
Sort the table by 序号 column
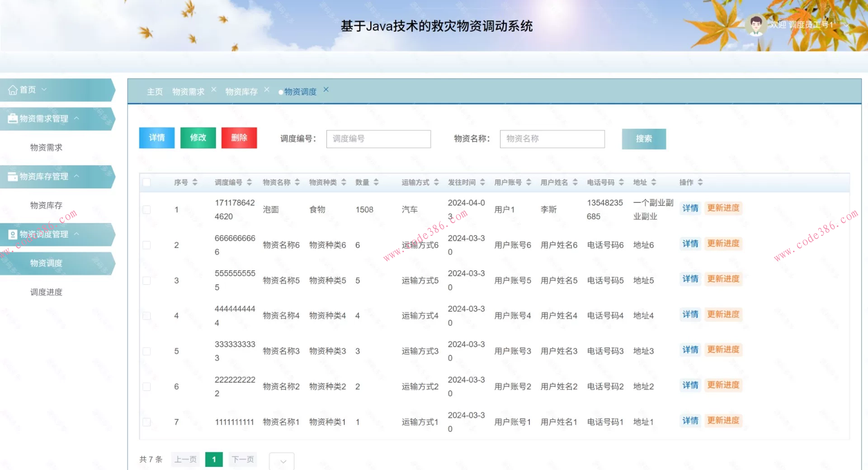[195, 182]
